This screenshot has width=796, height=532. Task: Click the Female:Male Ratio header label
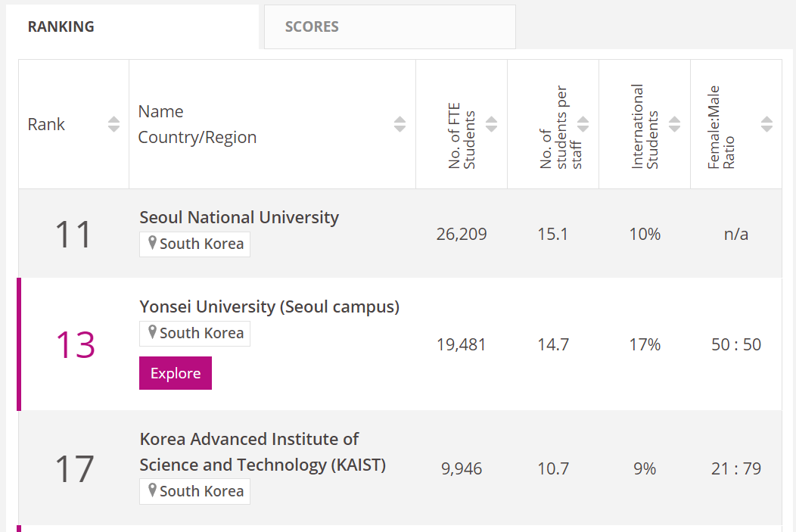[x=721, y=127]
